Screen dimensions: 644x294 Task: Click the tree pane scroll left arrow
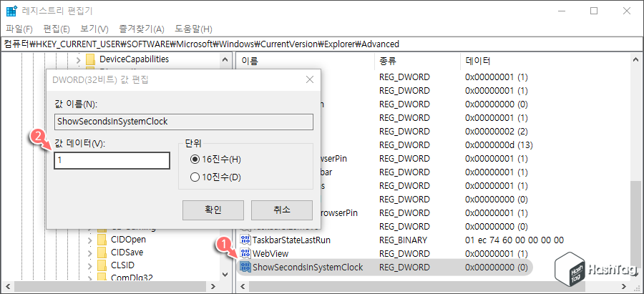[8, 286]
